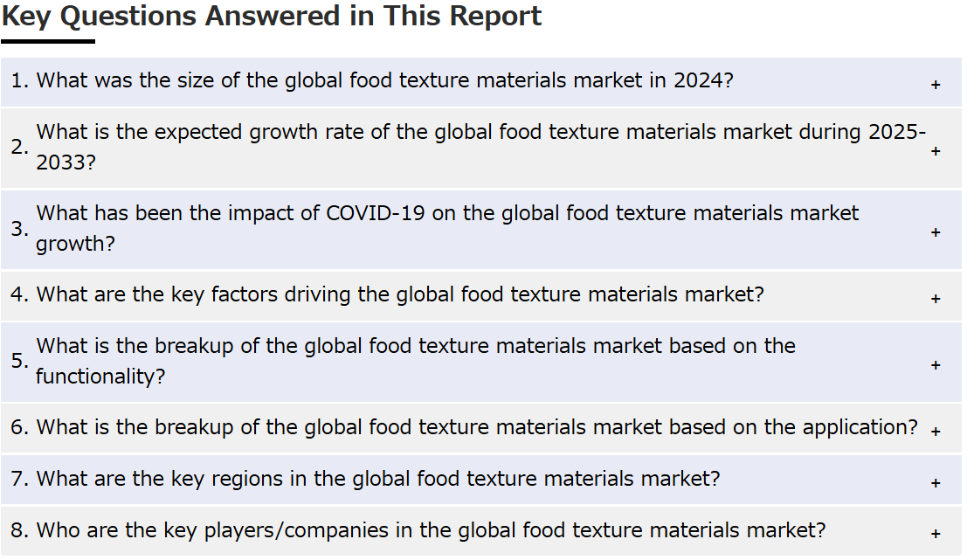
Task: Click plus icon on COVID-19 impact row
Action: [x=936, y=232]
